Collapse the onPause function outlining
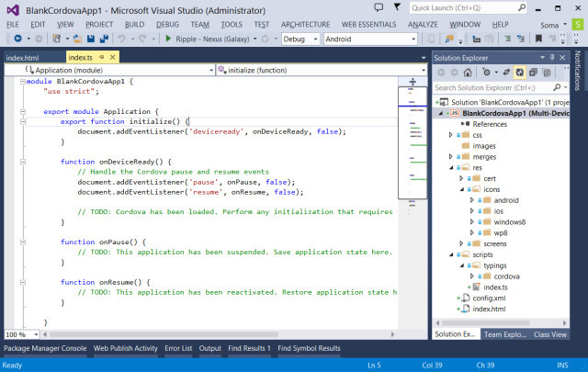This screenshot has width=588, height=372. pyautogui.click(x=23, y=242)
